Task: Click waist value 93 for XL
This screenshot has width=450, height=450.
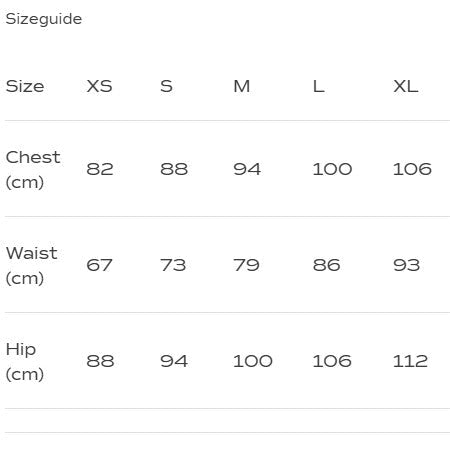Action: pyautogui.click(x=406, y=265)
